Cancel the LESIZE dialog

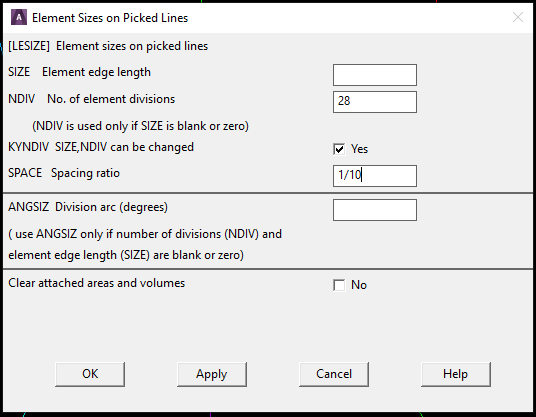(x=334, y=374)
